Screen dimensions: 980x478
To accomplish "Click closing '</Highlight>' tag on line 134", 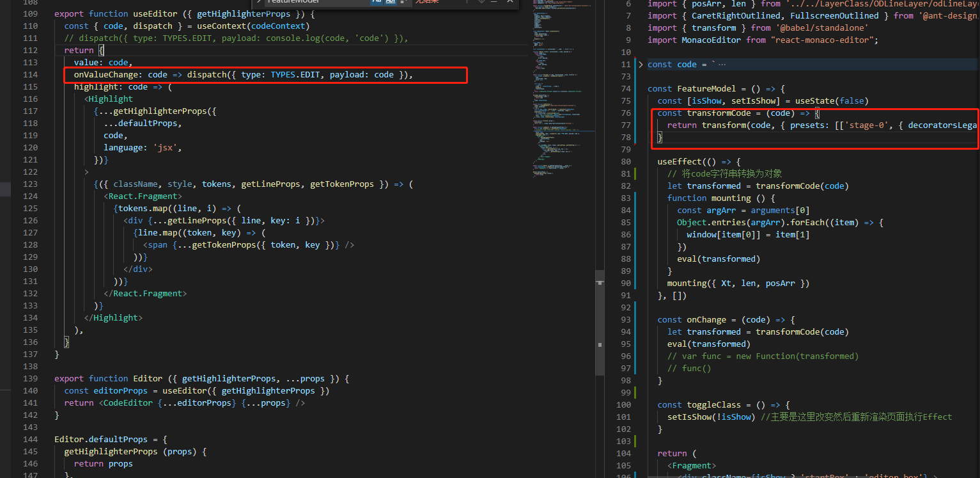I will pos(114,318).
